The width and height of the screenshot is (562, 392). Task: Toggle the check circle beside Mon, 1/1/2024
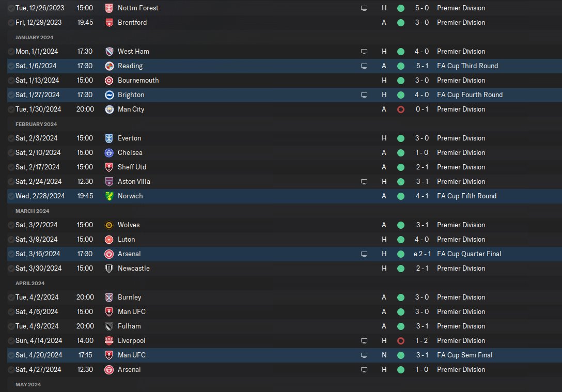pyautogui.click(x=11, y=52)
